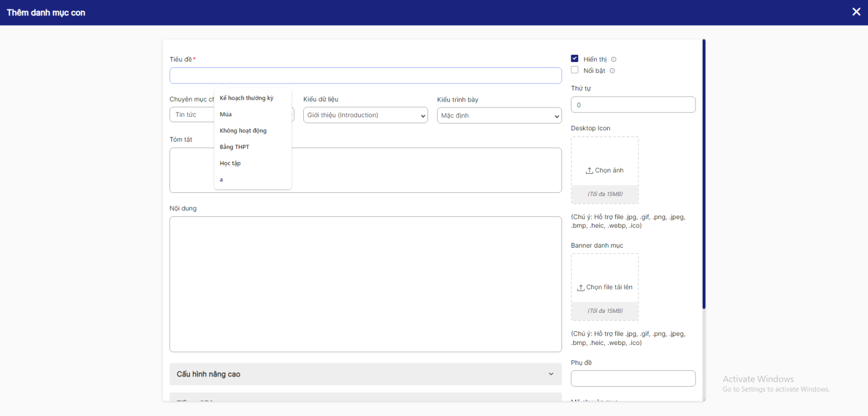Screen dimensions: 868x416
Task: Uncheck the Hiển thị checkbox
Action: [x=575, y=59]
